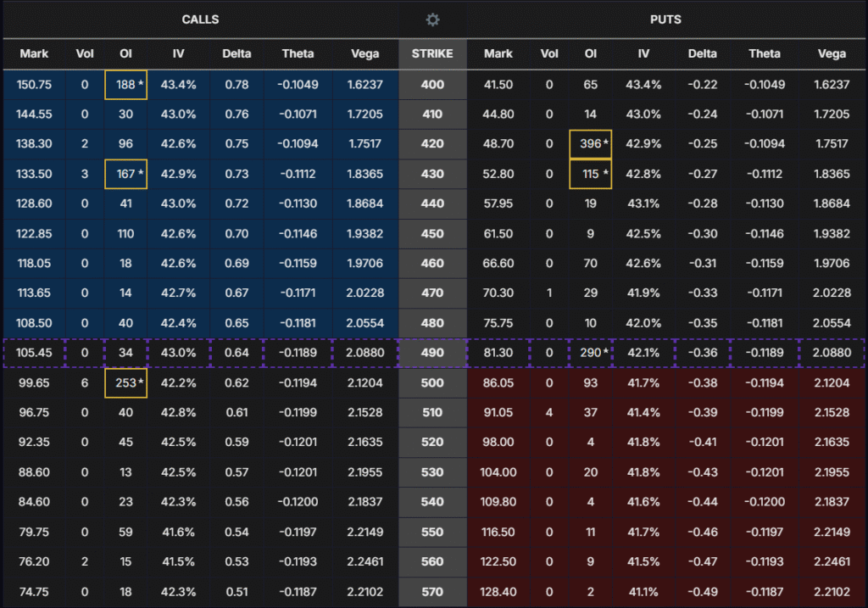Select the 490 strike row
868x608 pixels.
pos(432,353)
